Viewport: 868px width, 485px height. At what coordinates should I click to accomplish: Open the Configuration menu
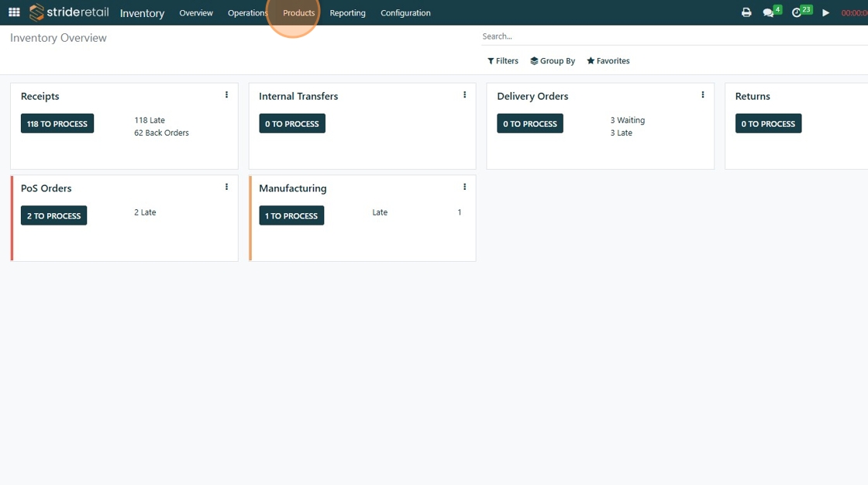(x=405, y=12)
